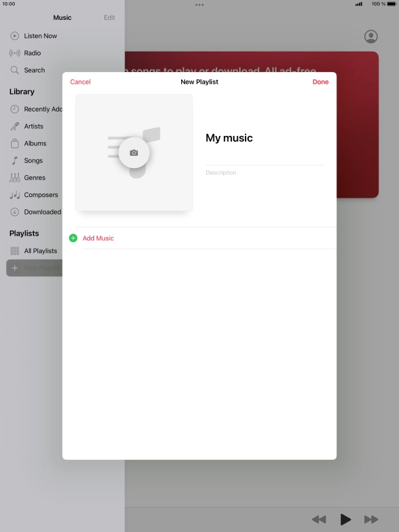Image resolution: width=399 pixels, height=532 pixels.
Task: Open Songs from the Library section
Action: click(x=33, y=160)
